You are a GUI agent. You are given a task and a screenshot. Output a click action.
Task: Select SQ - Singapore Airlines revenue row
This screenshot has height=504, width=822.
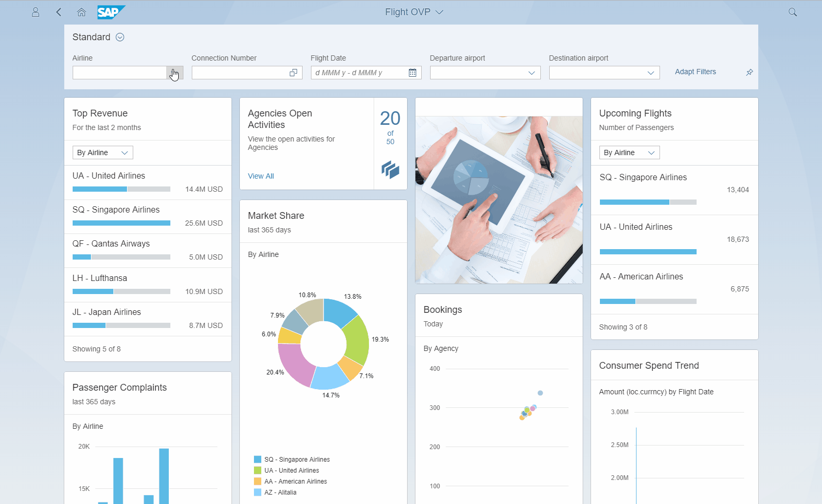148,217
